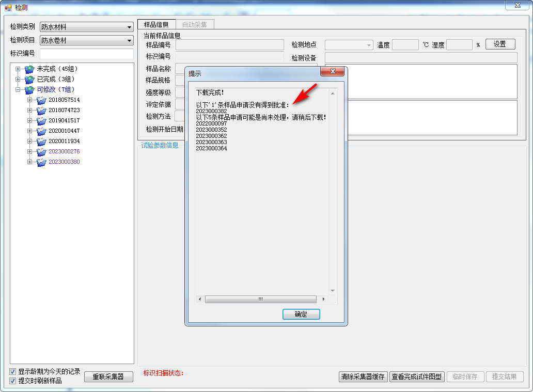Click the folder icon beside 2020011934
Screen dimensions: 533x392
pos(41,141)
